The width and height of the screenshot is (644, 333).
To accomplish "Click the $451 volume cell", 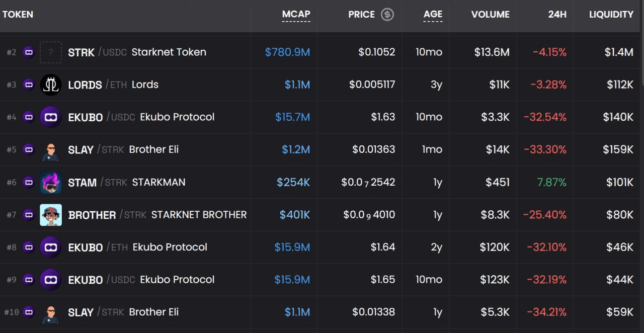I will point(498,182).
